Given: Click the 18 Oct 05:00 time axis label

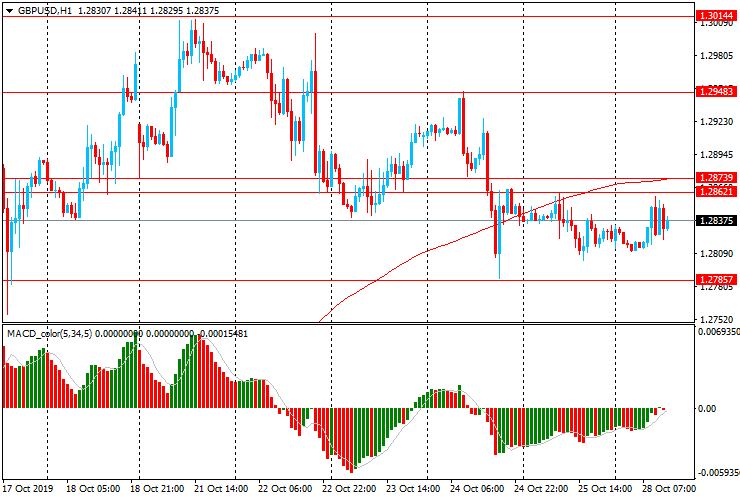Looking at the screenshot, I should coord(93,488).
